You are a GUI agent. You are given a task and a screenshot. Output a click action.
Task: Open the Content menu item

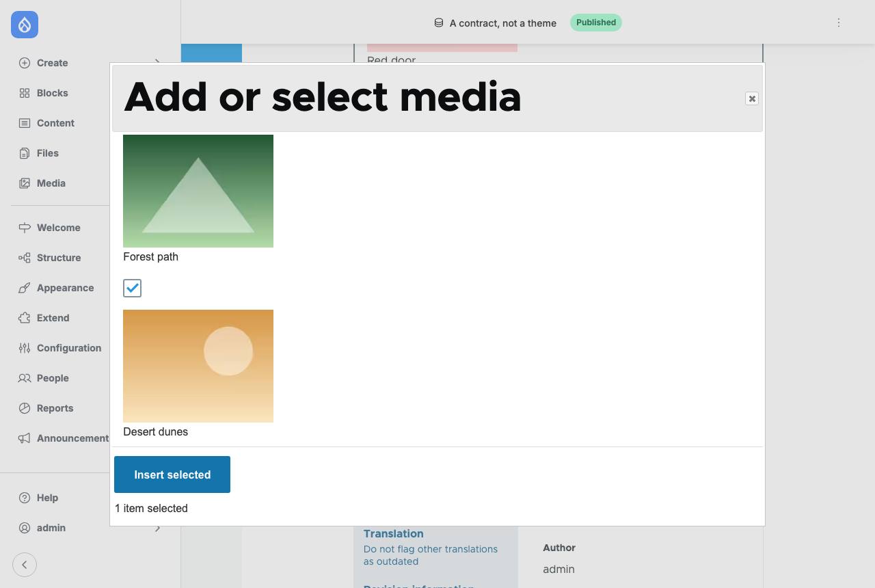click(x=55, y=123)
